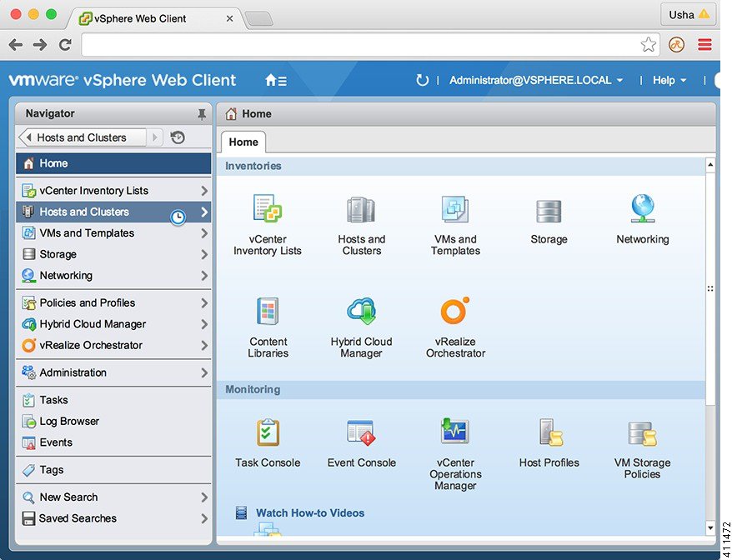Click Watch How-to Videos link
The image size is (732, 560).
click(x=310, y=512)
